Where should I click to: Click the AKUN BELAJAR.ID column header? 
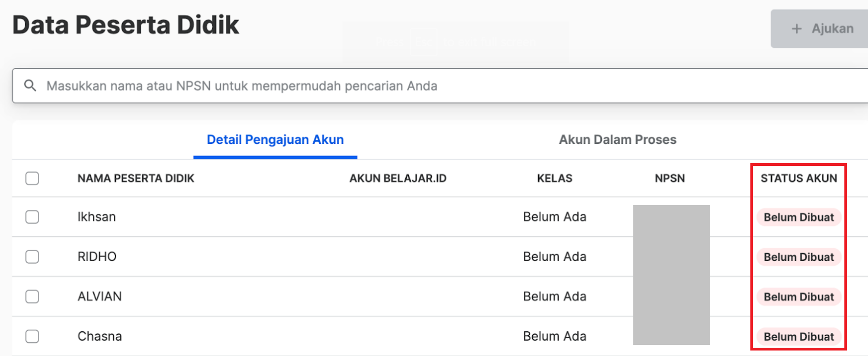coord(398,178)
